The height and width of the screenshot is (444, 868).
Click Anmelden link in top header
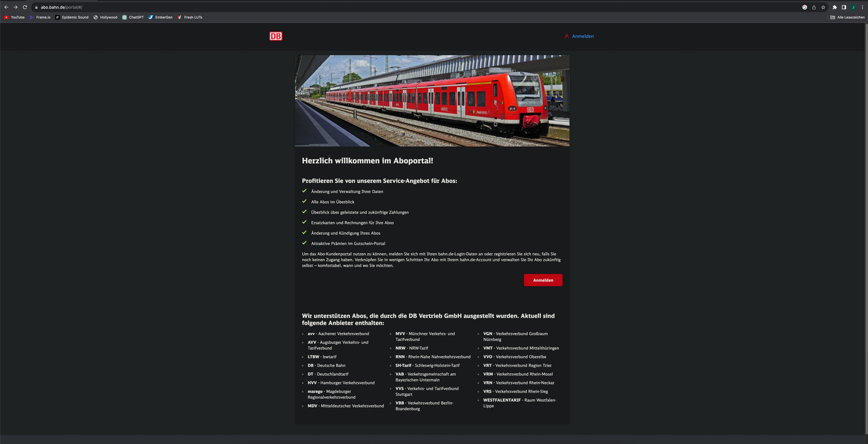pos(579,36)
